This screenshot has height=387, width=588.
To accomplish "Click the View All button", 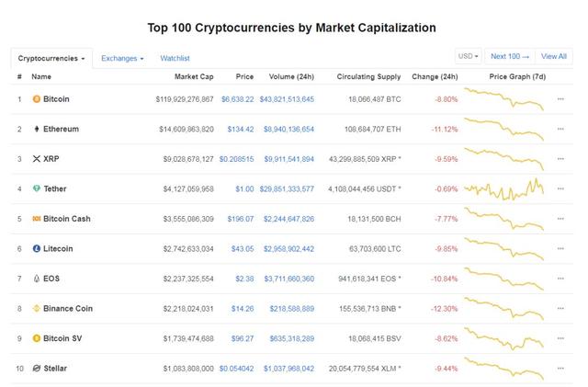I will (x=554, y=56).
